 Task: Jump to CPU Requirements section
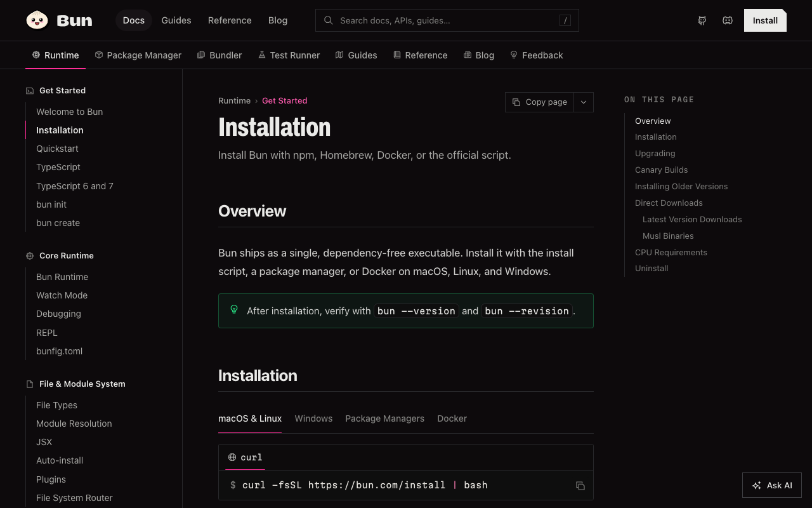[x=671, y=252]
